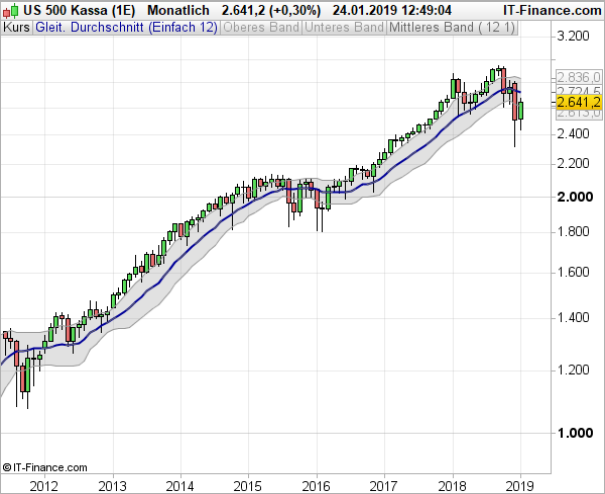
Task: Click the 2.641,2 (+0,30%) price header
Action: click(x=271, y=10)
